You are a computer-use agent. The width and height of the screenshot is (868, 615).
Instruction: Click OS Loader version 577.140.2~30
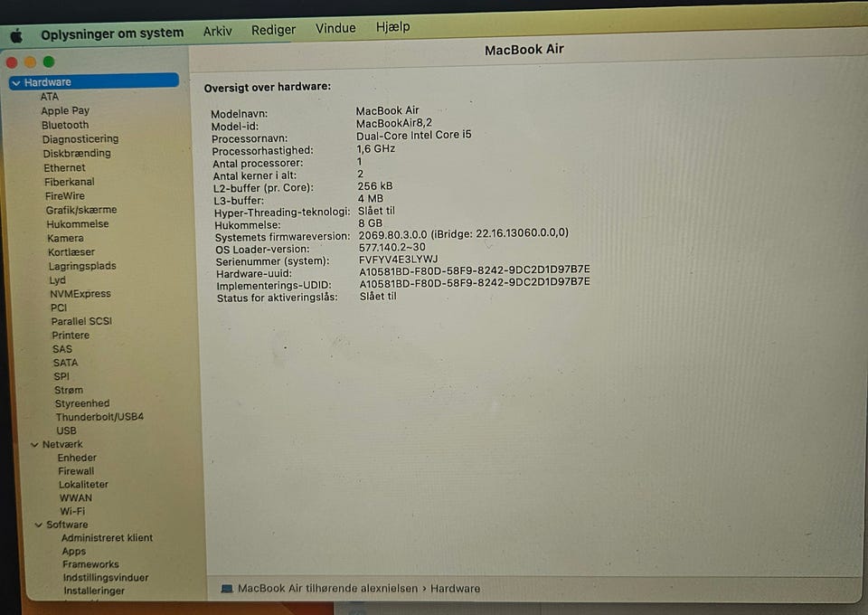pyautogui.click(x=392, y=247)
